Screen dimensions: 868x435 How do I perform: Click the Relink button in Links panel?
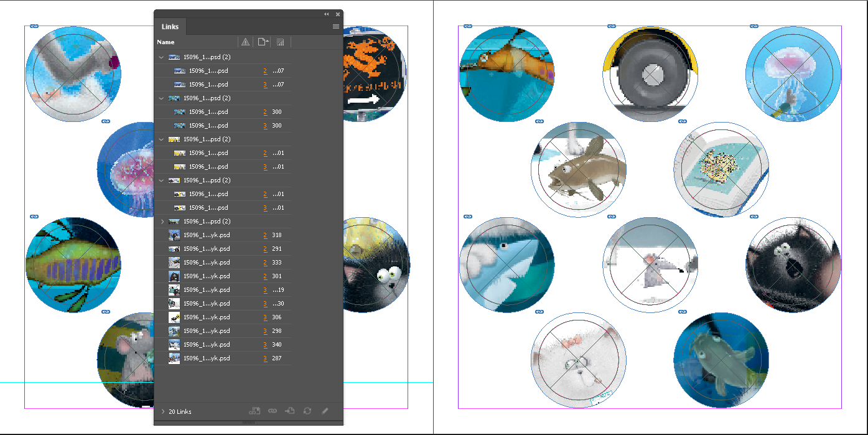click(x=272, y=411)
